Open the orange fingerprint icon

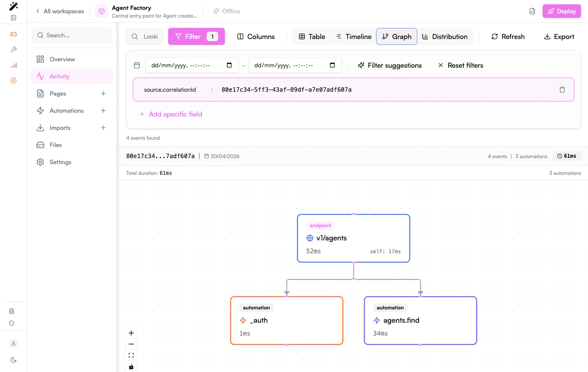[x=13, y=80]
